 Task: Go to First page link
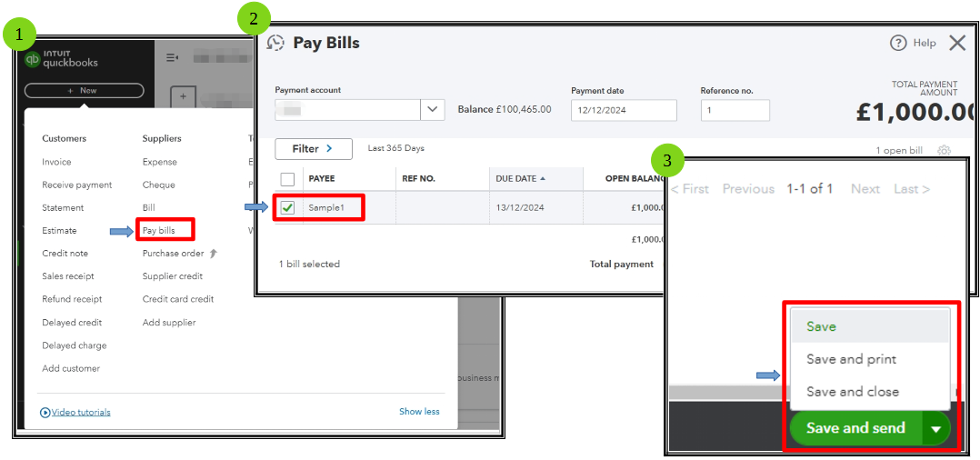click(x=690, y=189)
